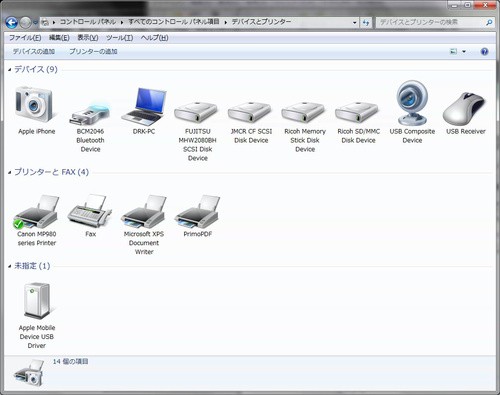Viewport: 500px width, 395px height.
Task: Click the プリンターの追加 button
Action: coord(93,52)
